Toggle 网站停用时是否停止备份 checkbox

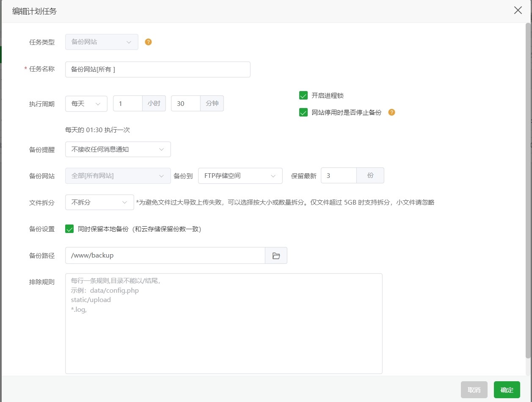[x=303, y=112]
